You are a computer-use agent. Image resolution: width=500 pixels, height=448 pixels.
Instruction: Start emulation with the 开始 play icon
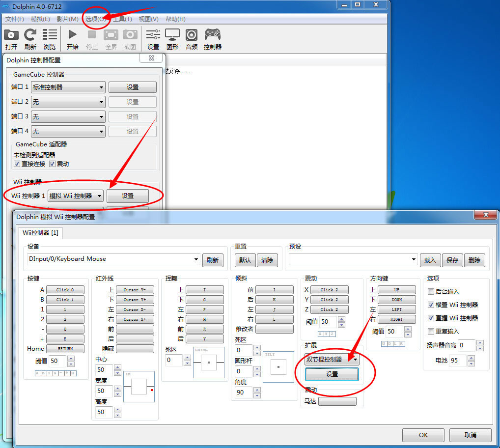pos(72,39)
